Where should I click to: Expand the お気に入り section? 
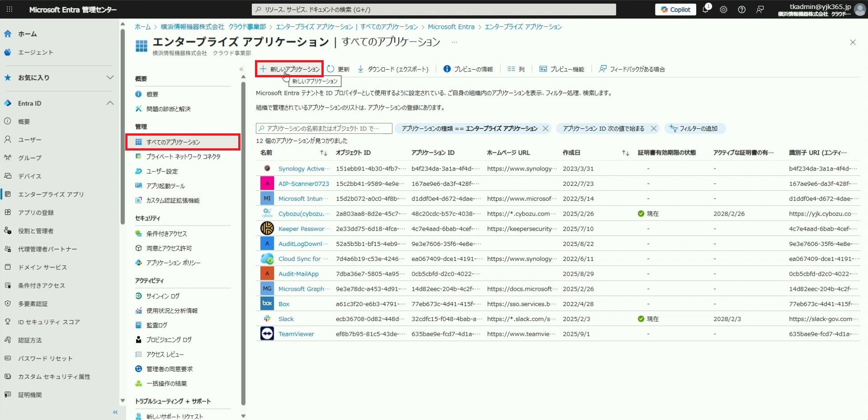pyautogui.click(x=110, y=78)
